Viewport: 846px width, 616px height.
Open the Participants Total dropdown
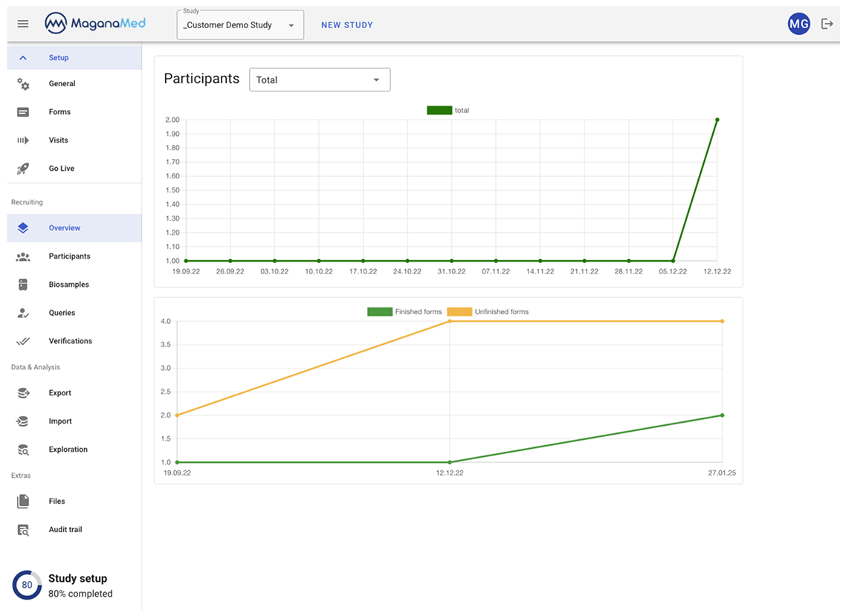320,80
